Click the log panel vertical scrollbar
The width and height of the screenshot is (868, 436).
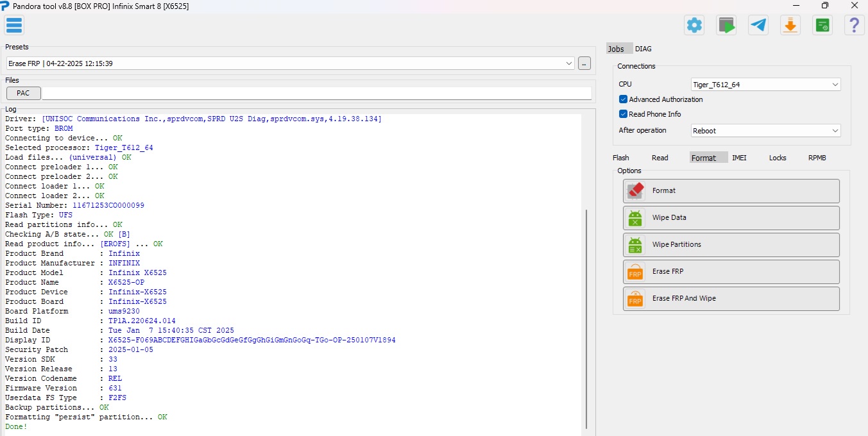(x=586, y=321)
